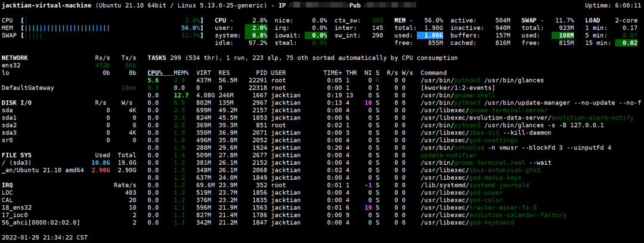644x243 pixels.
Task: Select the gnome-terminal.real --wait command
Action: (485, 163)
